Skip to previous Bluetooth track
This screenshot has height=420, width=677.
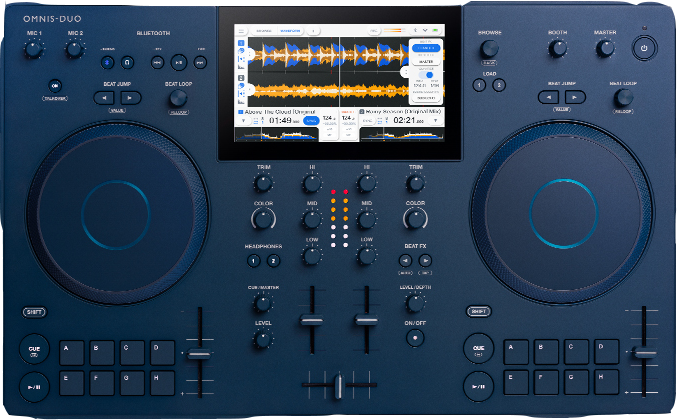pyautogui.click(x=157, y=61)
